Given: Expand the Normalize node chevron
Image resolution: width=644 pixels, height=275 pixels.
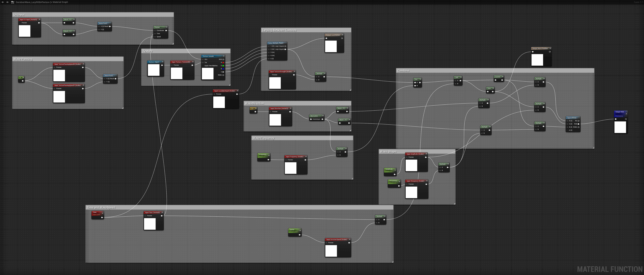Looking at the screenshot, I should 323,116.
